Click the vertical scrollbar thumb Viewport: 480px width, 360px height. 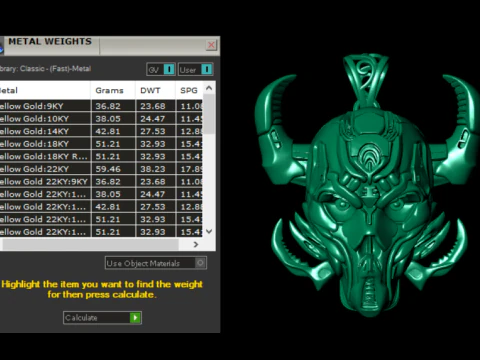[x=209, y=114]
